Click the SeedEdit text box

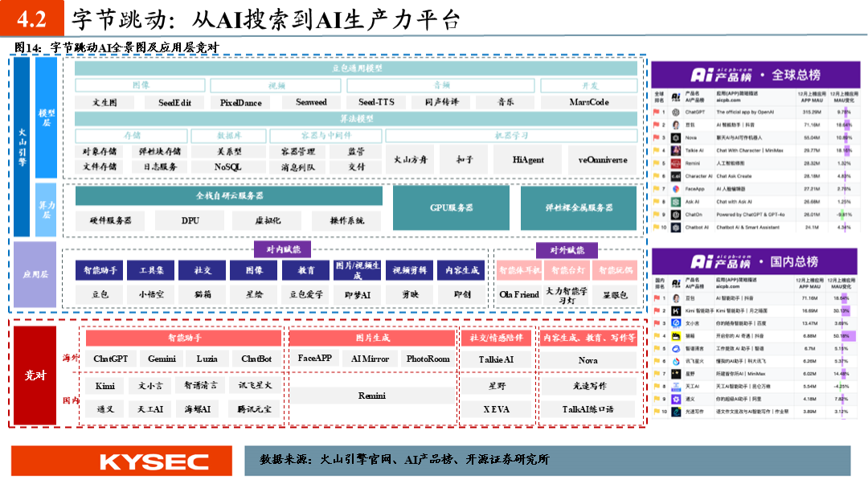[174, 102]
